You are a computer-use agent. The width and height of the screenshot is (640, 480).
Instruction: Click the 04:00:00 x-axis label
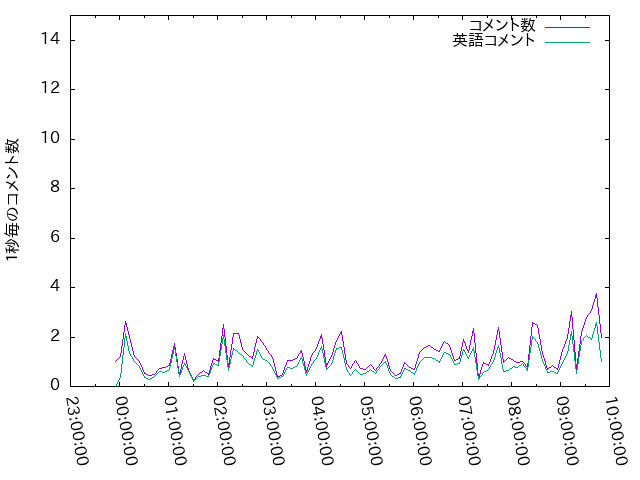[322, 431]
